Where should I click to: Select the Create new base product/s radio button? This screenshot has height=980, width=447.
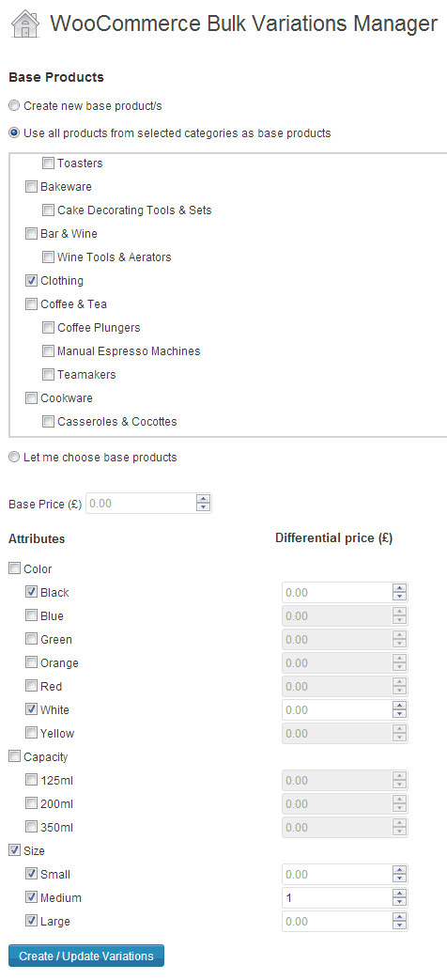click(14, 106)
